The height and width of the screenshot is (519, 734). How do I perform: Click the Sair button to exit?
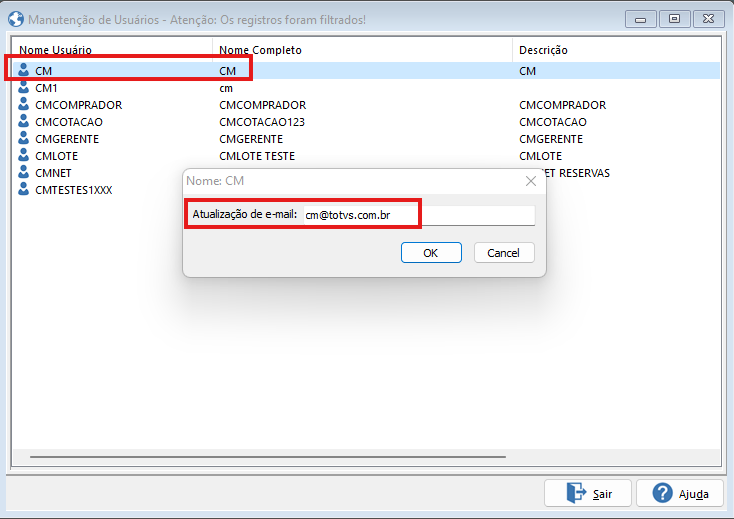[x=588, y=493]
